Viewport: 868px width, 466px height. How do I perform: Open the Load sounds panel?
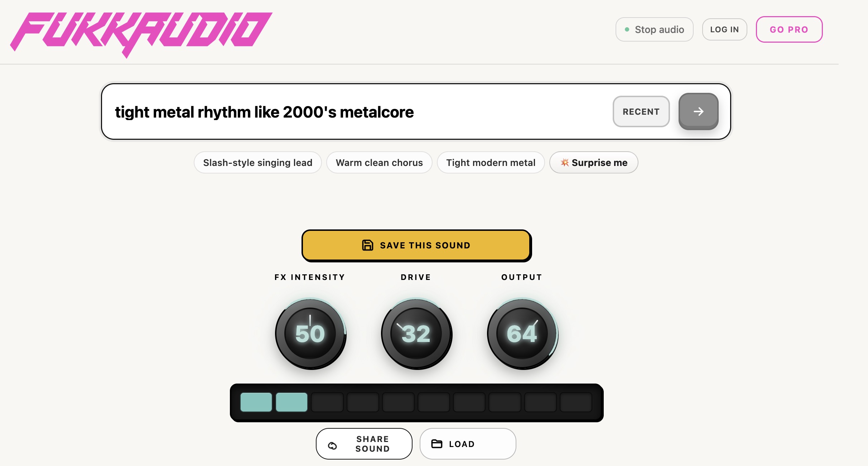(x=468, y=444)
